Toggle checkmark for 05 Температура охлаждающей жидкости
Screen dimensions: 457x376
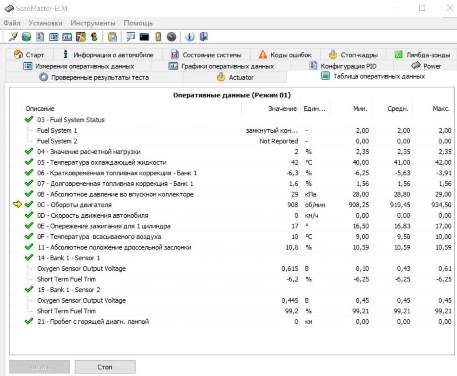click(x=29, y=162)
